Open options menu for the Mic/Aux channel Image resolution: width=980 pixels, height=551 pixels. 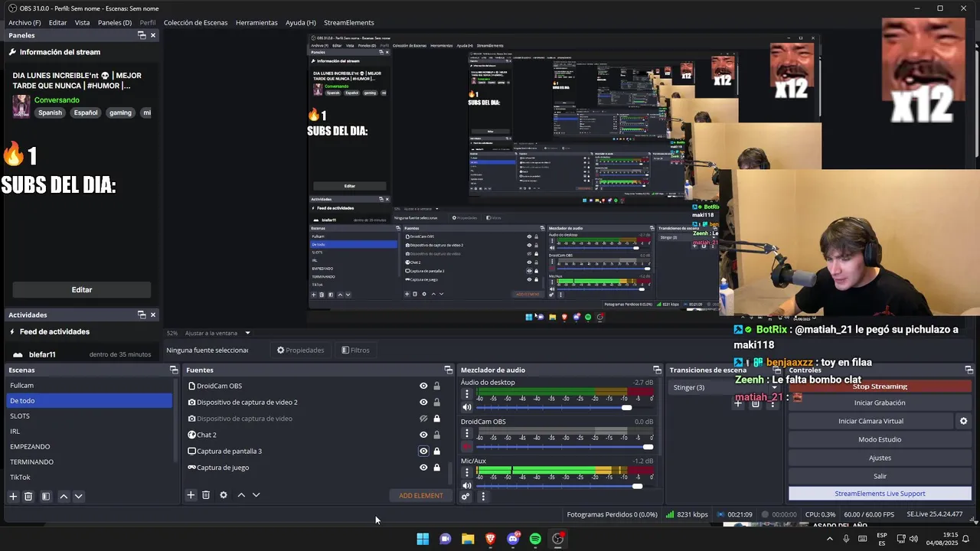point(467,473)
